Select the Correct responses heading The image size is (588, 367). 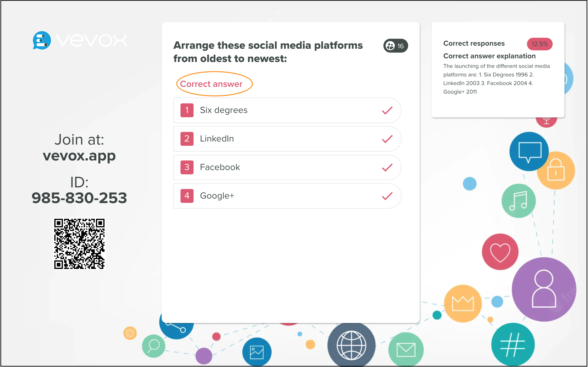coord(474,43)
